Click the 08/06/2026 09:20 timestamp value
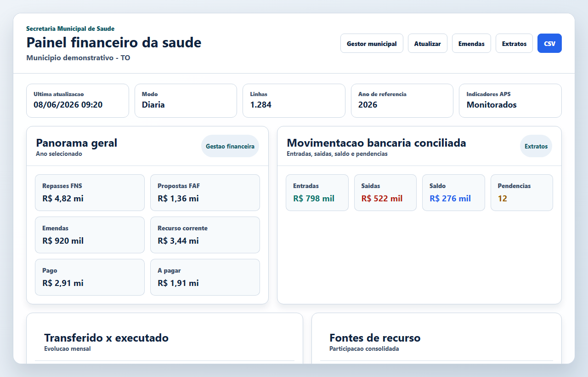 tap(68, 105)
